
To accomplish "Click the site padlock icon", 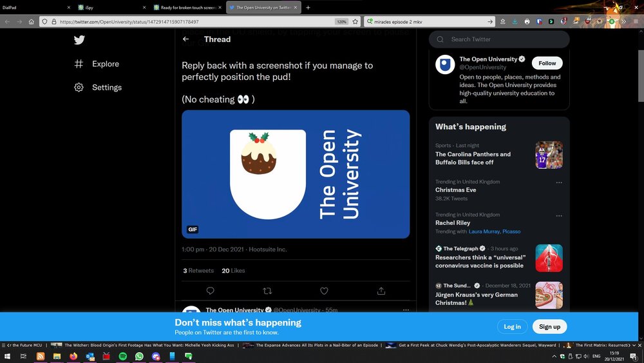I will tap(54, 21).
